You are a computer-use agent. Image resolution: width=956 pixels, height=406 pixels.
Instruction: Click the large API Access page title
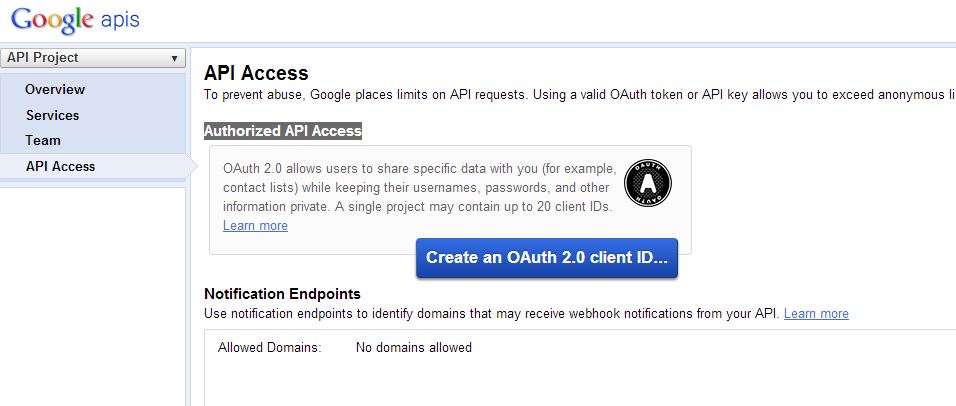(256, 73)
